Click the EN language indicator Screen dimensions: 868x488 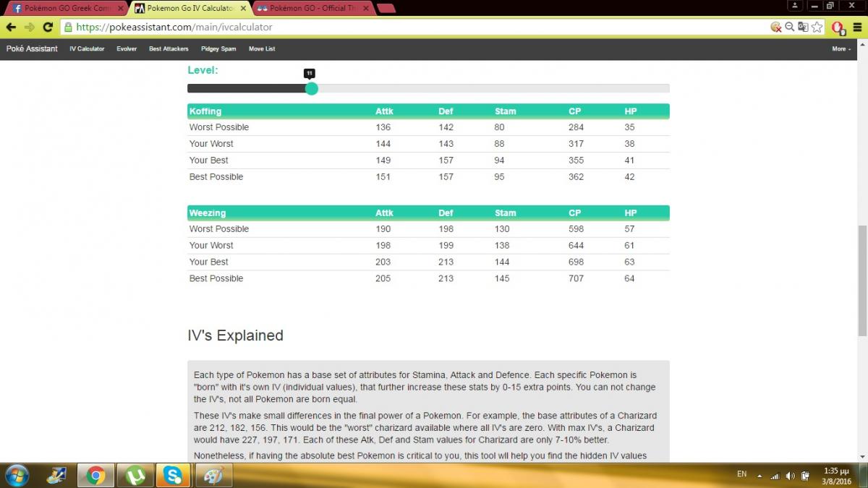click(x=741, y=474)
